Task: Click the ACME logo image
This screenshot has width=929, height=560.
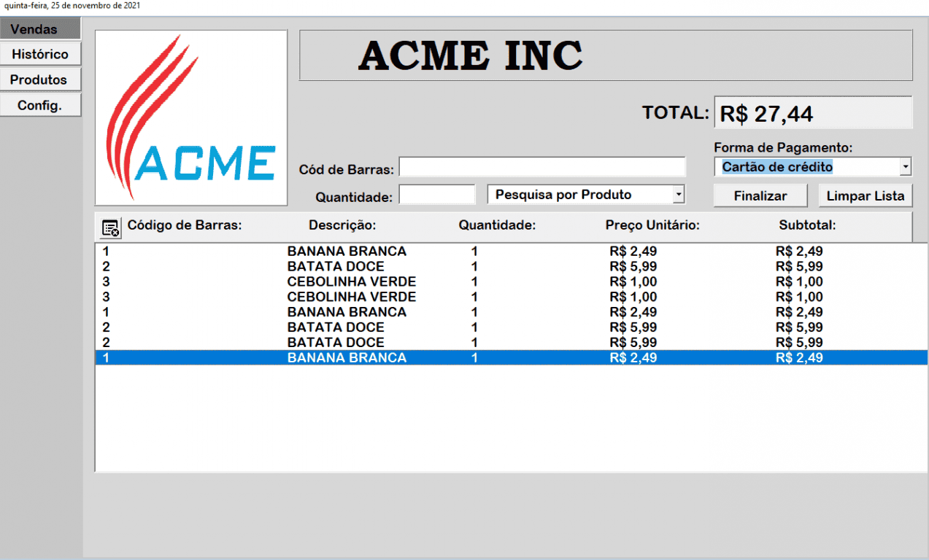Action: coord(191,117)
